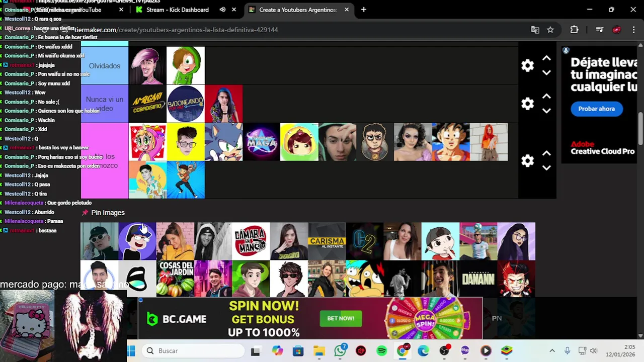Viewport: 644px width, 362px height.
Task: Open settings gear for Olvidados tier
Action: click(527, 66)
